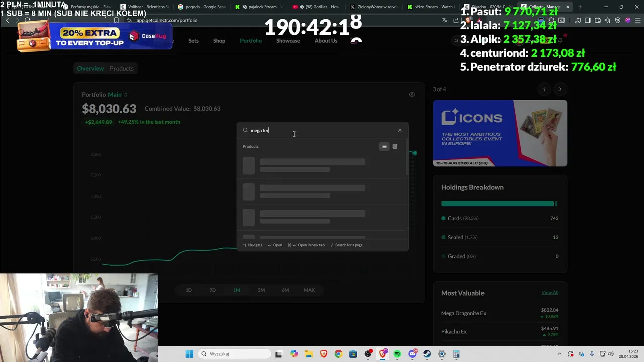Open Sets in the top navigation
Viewport: 644px width, 362px height.
(x=193, y=41)
